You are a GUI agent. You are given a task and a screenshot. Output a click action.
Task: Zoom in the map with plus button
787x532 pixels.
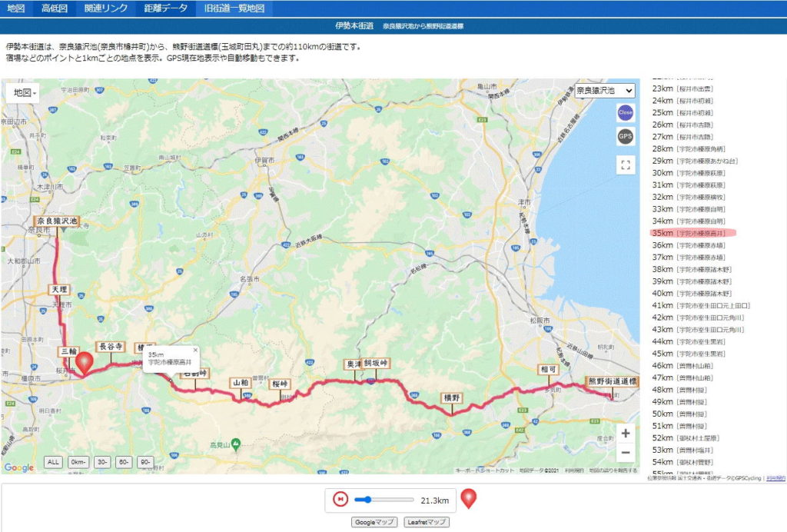tap(625, 434)
